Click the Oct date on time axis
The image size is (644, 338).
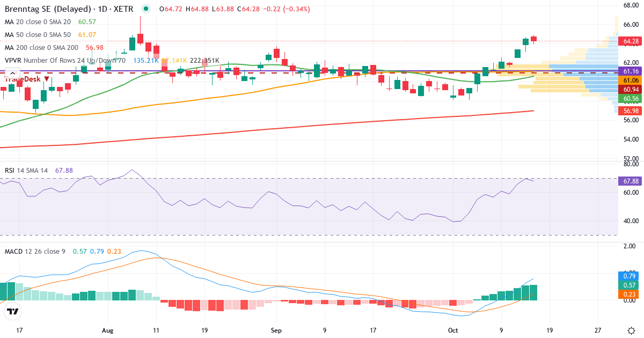pyautogui.click(x=454, y=331)
